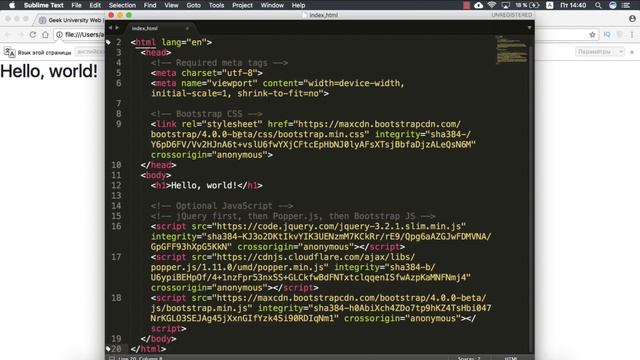This screenshot has width=640, height=360.
Task: Go to previous tab with left arrow
Action: click(110, 28)
